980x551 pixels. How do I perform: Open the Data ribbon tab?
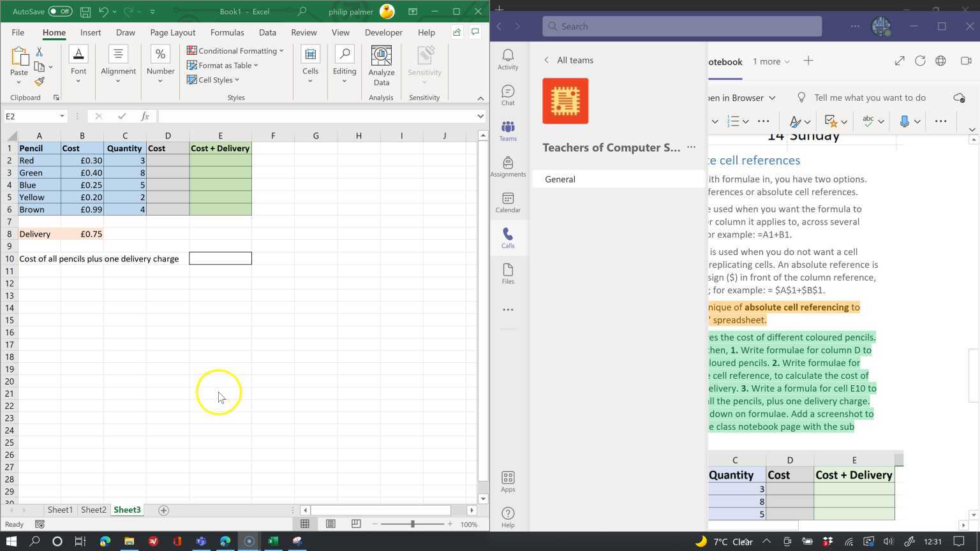267,33
